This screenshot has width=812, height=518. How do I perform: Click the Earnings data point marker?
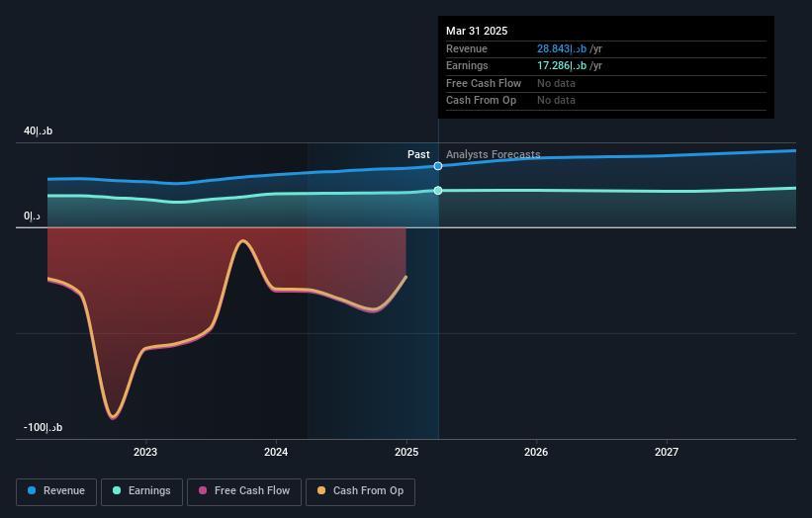click(438, 191)
